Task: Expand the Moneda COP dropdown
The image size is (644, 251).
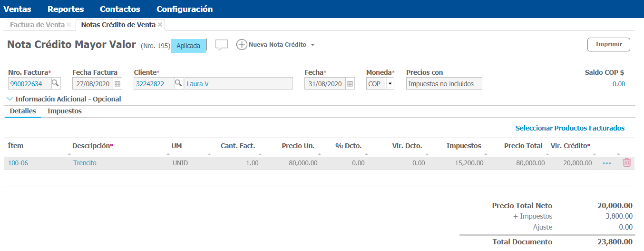Action: point(390,84)
